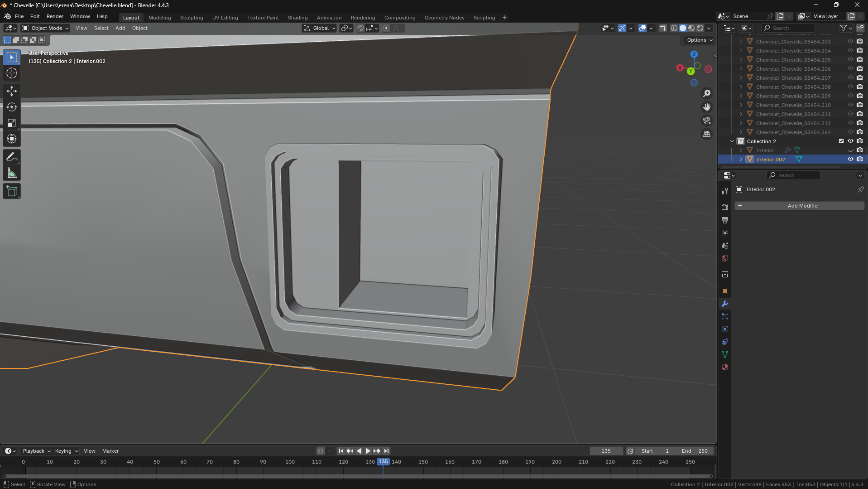Jump to the timeline start frame
868x489 pixels.
(341, 451)
